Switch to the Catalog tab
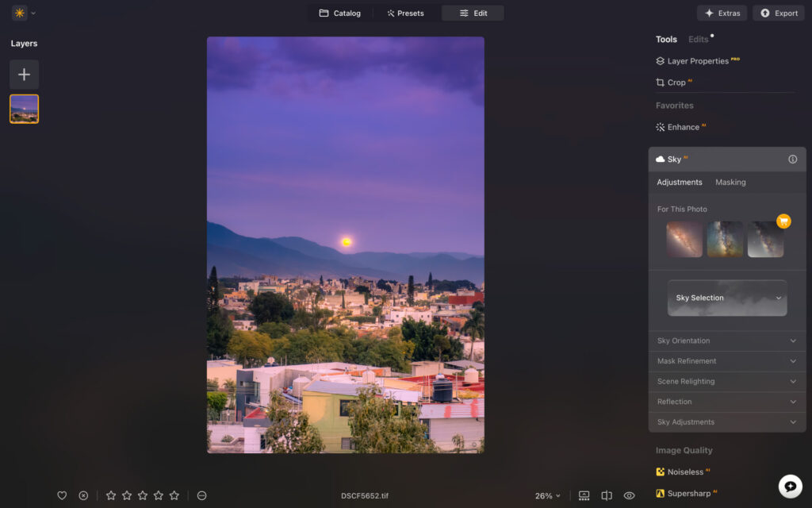 (x=340, y=13)
